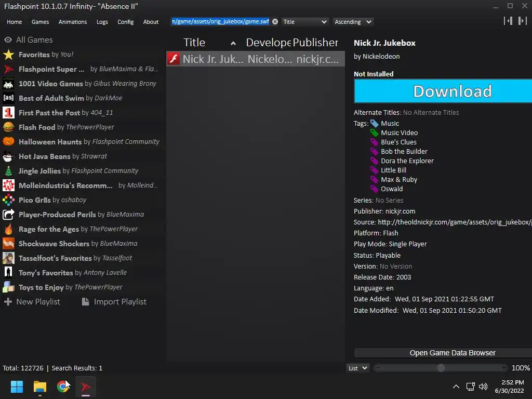The width and height of the screenshot is (532, 399).
Task: Click the Oswald tag
Action: (392, 189)
